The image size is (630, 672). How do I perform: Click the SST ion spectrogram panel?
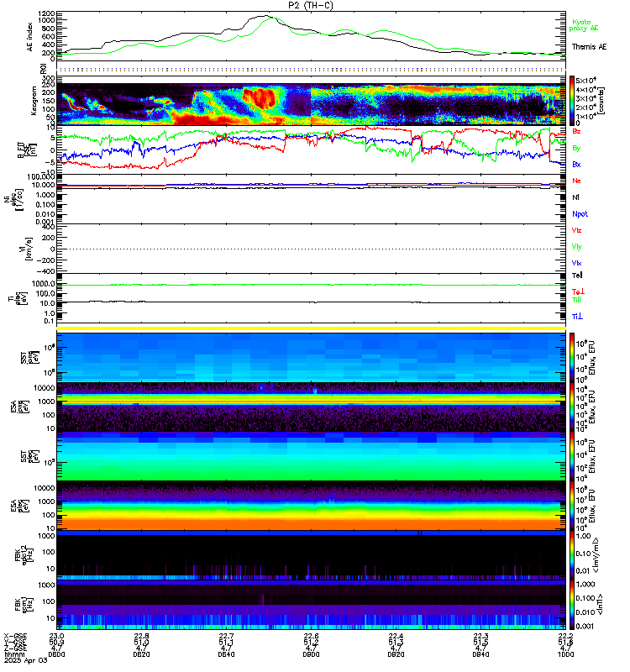point(311,357)
